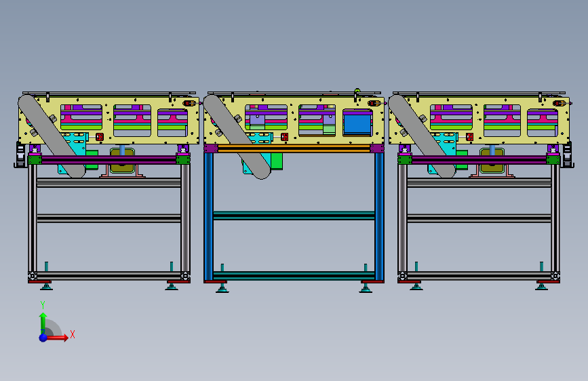Select the gray diagonal belt guard on the middle unit
The height and width of the screenshot is (381, 588).
(237, 137)
